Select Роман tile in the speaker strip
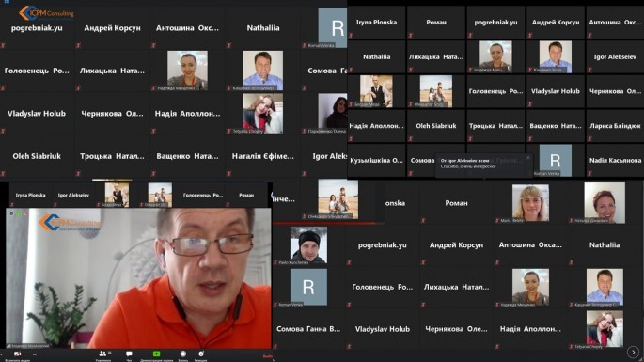This screenshot has width=644, height=362. 246,195
